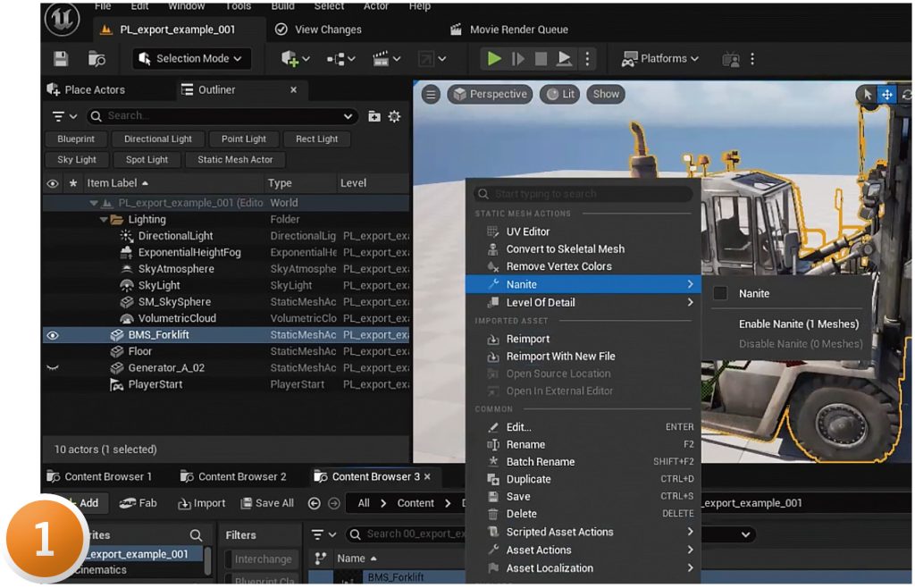Open the Selection Mode dropdown
Image resolution: width=915 pixels, height=588 pixels.
tap(191, 59)
